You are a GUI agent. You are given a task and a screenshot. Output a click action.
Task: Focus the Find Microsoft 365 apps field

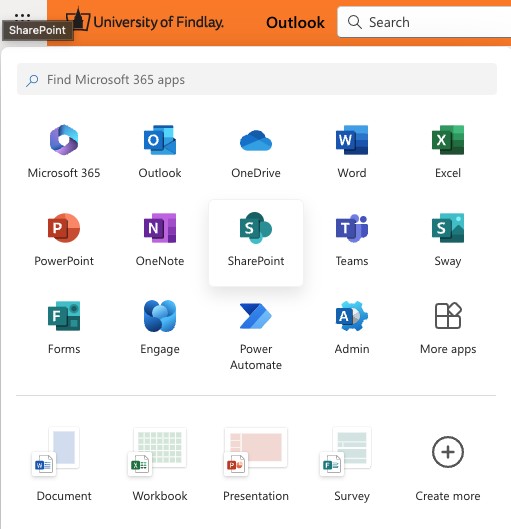257,79
